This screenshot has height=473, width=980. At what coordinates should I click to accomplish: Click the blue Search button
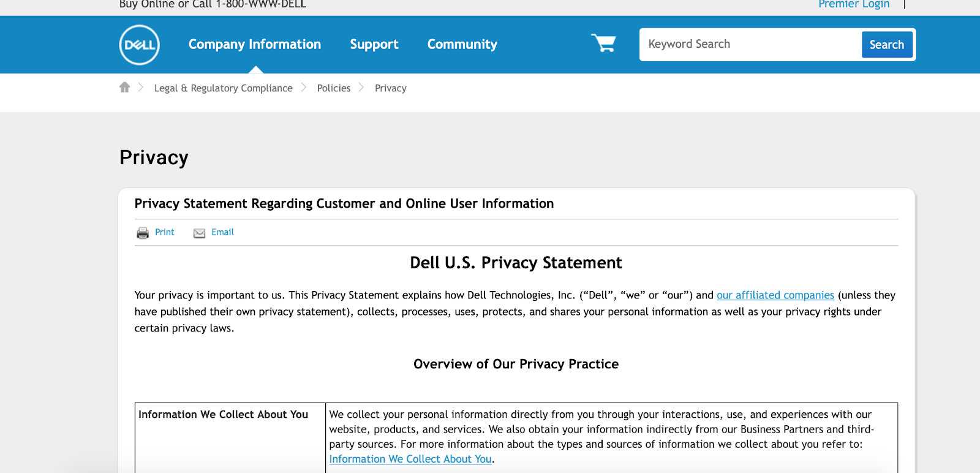point(886,45)
